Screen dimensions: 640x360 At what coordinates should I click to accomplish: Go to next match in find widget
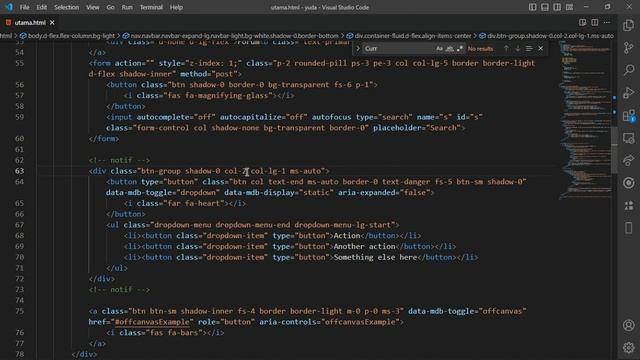pyautogui.click(x=518, y=48)
